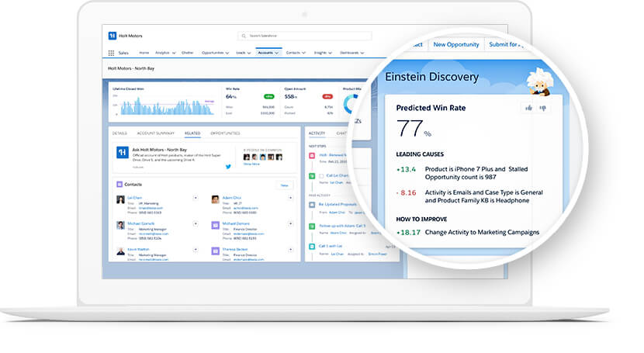This screenshot has width=644, height=353.
Task: Click the green Follow-up with Adam task icon
Action: point(312,227)
